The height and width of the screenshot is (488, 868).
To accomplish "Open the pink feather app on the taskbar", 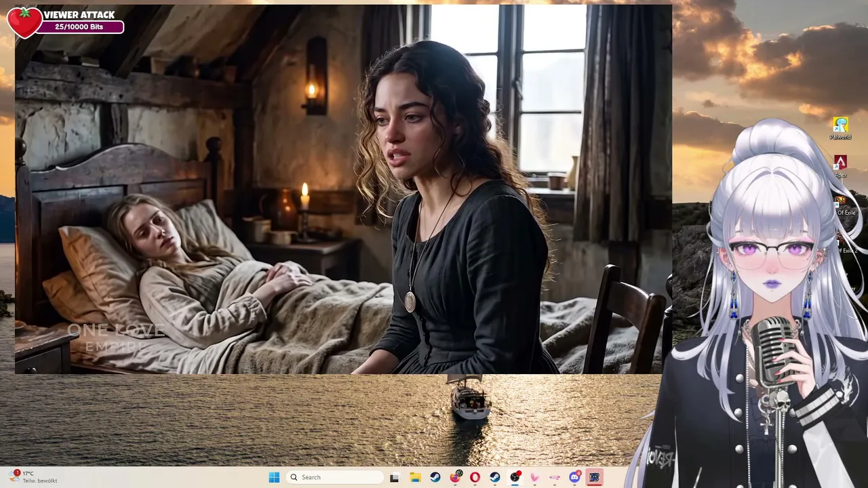I will (x=535, y=477).
